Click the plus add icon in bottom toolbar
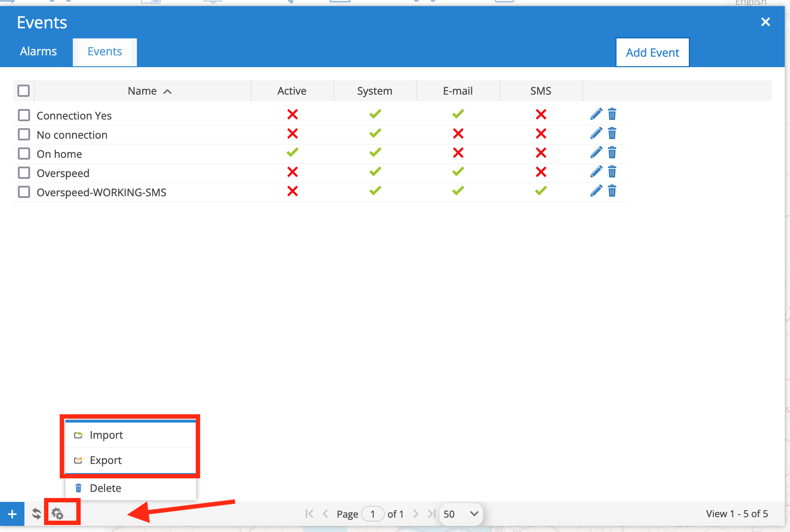 12,514
